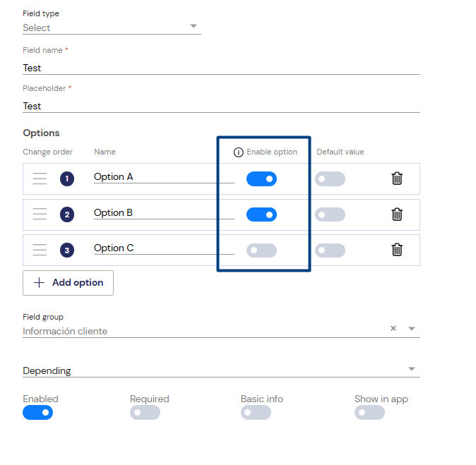Click the reorder handle for Option C

pos(40,250)
